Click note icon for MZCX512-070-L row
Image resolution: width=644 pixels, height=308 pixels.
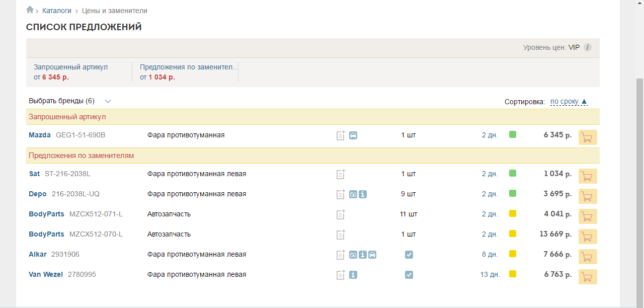coord(341,235)
